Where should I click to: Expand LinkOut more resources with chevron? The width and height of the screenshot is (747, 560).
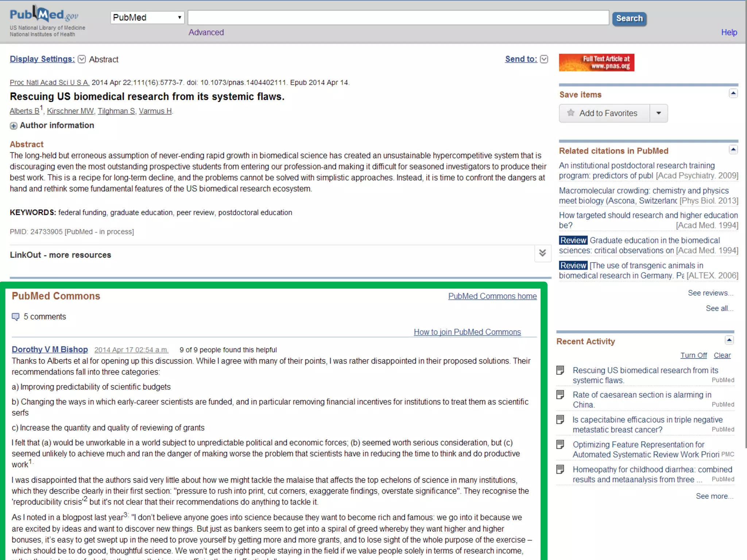542,253
